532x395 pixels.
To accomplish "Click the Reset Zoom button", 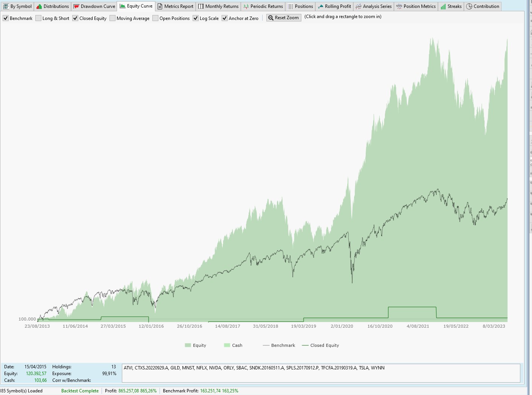I will coord(284,18).
